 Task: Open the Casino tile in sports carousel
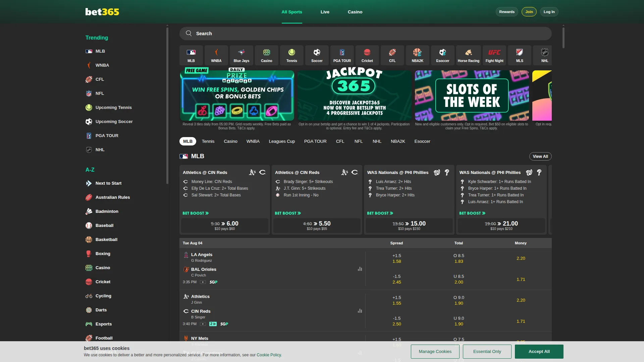266,55
